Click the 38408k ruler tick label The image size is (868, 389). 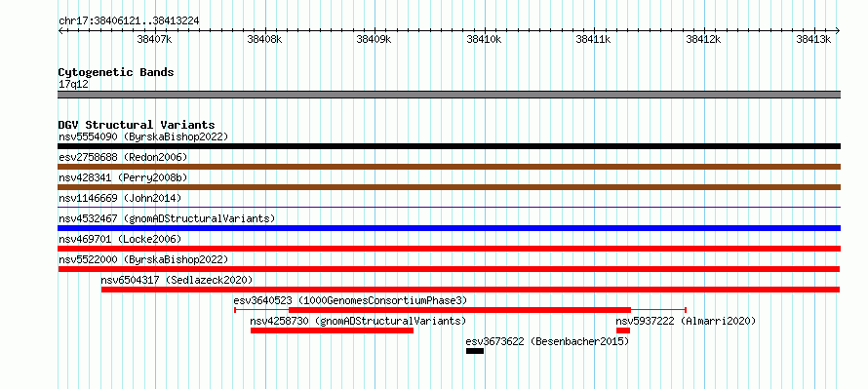point(264,40)
